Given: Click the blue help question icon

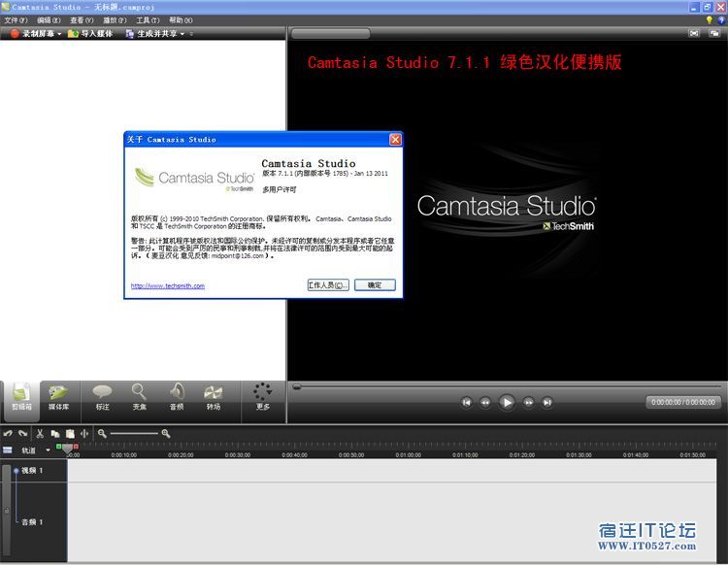Looking at the screenshot, I should (x=721, y=20).
